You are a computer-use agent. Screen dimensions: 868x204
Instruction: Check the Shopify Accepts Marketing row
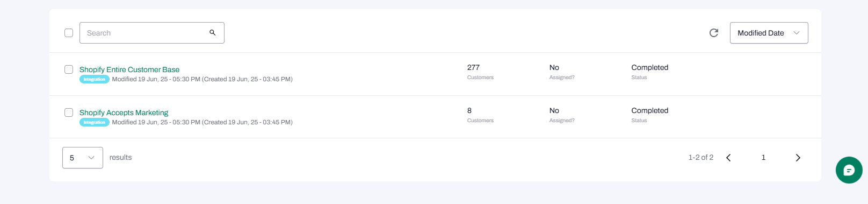coord(69,112)
